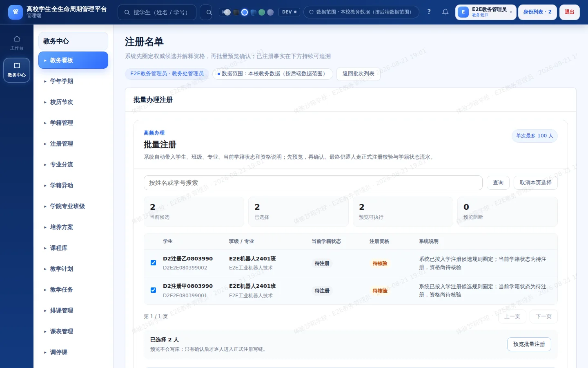Screen dimensions: 588x368
Task: Click the 数据范围 pill under page title
Action: [272, 74]
